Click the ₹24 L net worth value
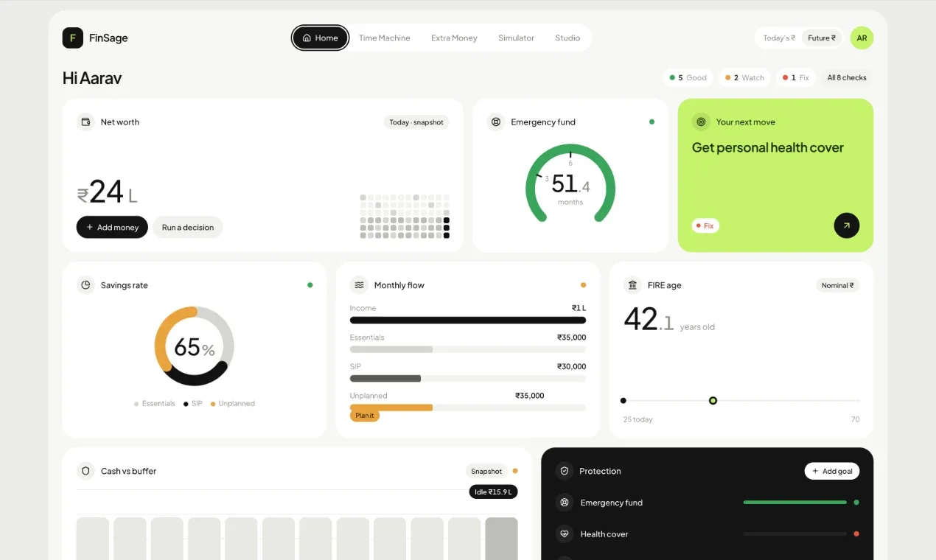 tap(108, 192)
